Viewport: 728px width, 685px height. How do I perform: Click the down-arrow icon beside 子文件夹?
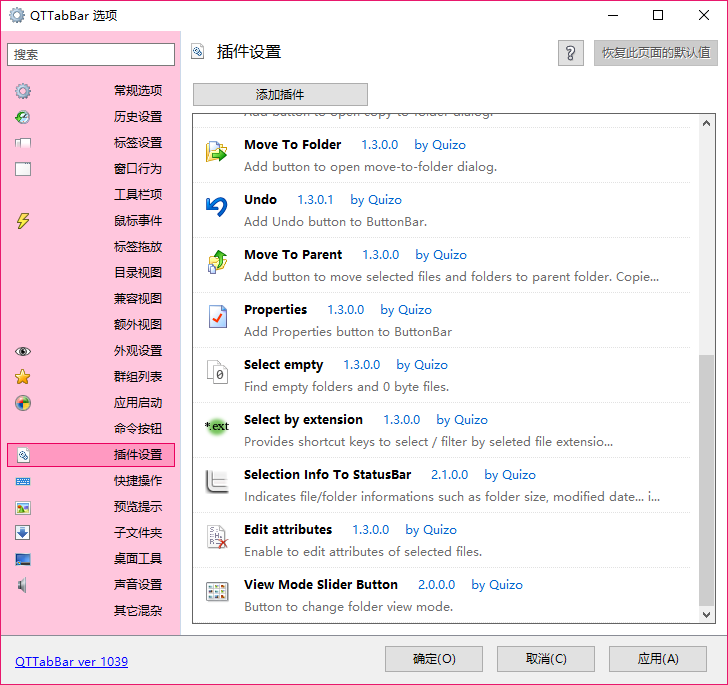click(x=23, y=533)
